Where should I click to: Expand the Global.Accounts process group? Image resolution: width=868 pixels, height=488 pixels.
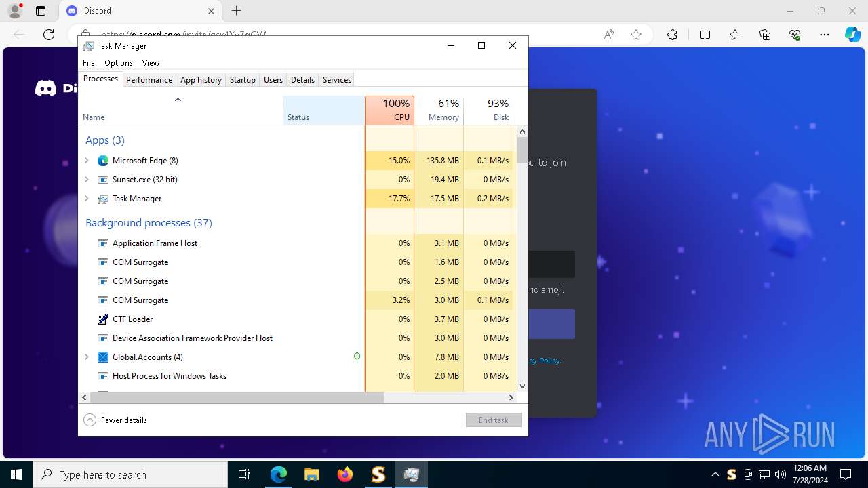(x=87, y=357)
